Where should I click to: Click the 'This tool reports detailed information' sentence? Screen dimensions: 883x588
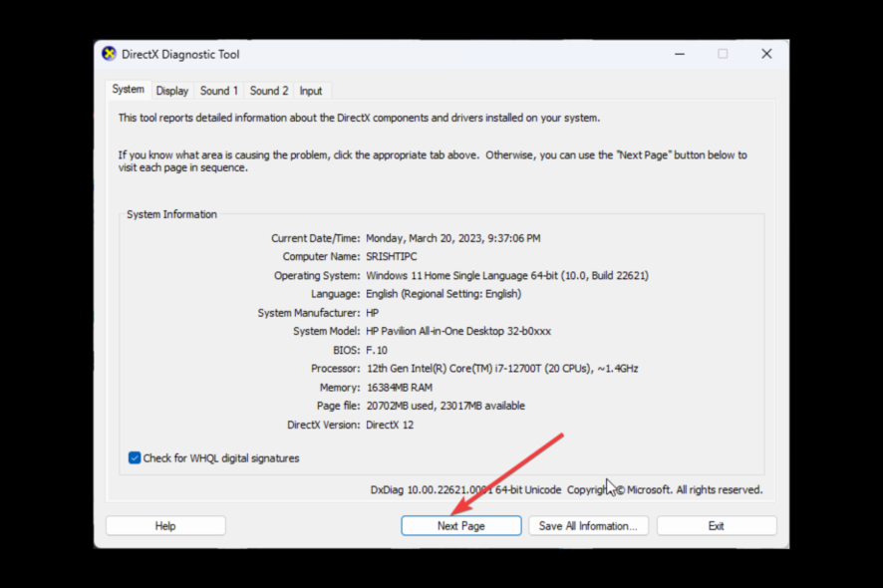360,118
